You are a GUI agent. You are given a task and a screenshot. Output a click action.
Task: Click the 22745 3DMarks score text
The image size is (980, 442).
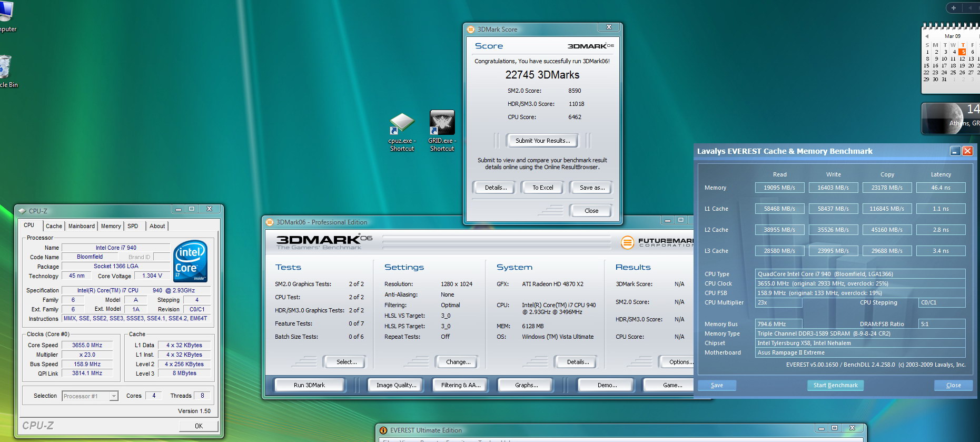click(x=542, y=75)
